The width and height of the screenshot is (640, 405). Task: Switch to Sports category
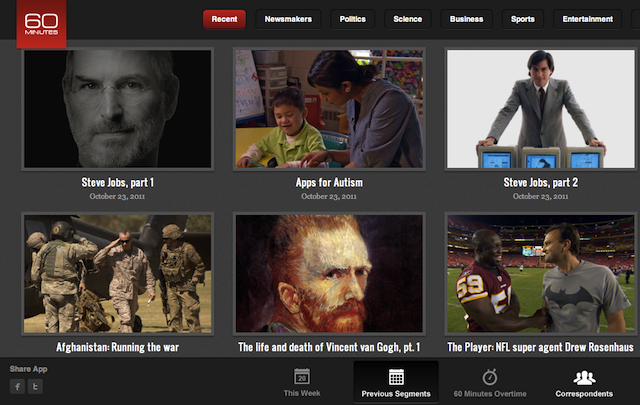[x=523, y=19]
